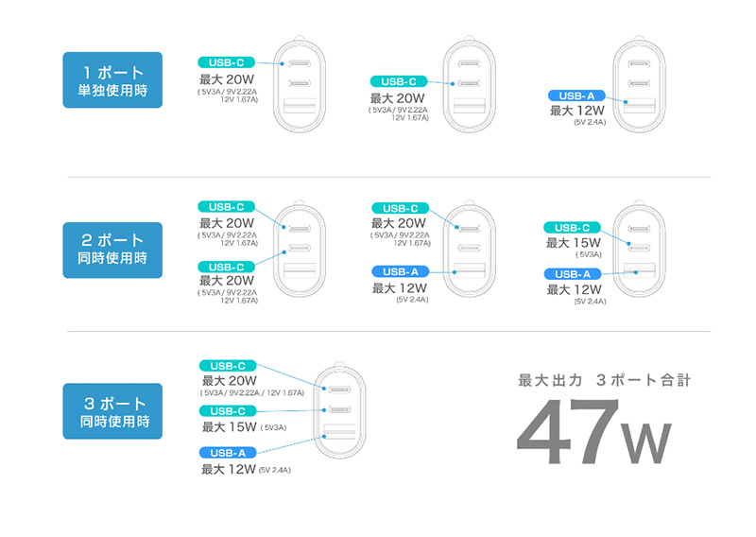Click the USB-A badge in the middle 2-port diagram
The width and height of the screenshot is (756, 537).
[x=401, y=272]
